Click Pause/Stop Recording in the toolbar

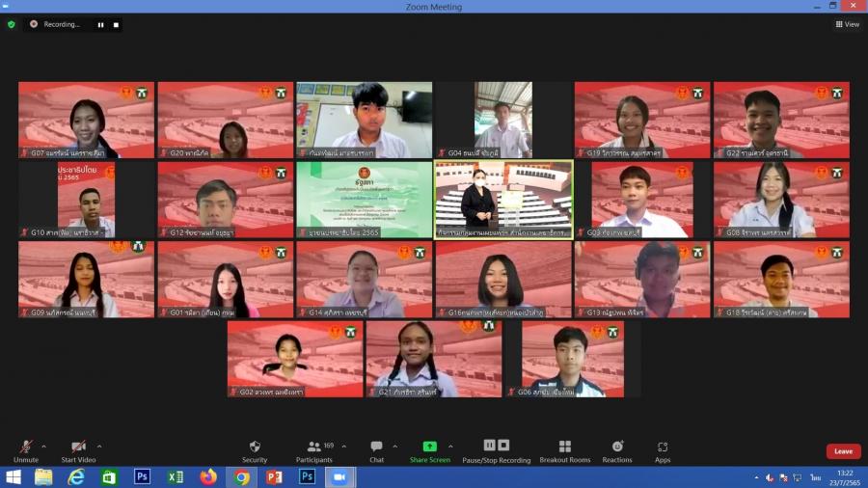click(496, 451)
